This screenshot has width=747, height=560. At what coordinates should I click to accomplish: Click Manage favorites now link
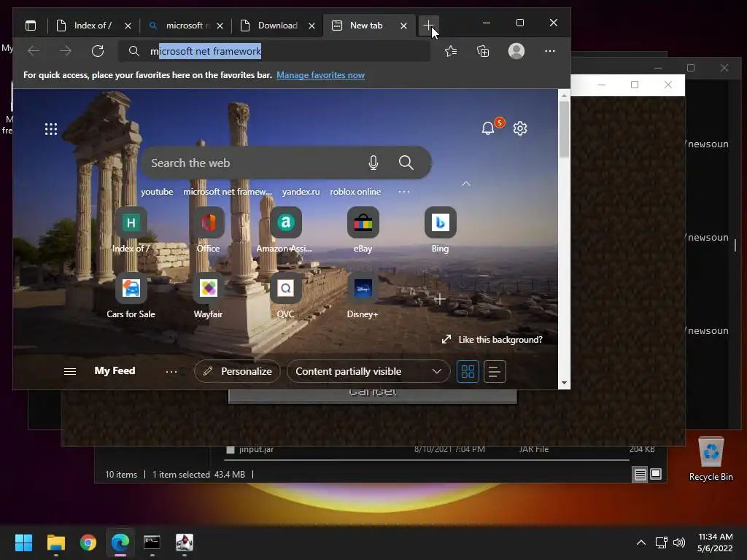click(321, 75)
